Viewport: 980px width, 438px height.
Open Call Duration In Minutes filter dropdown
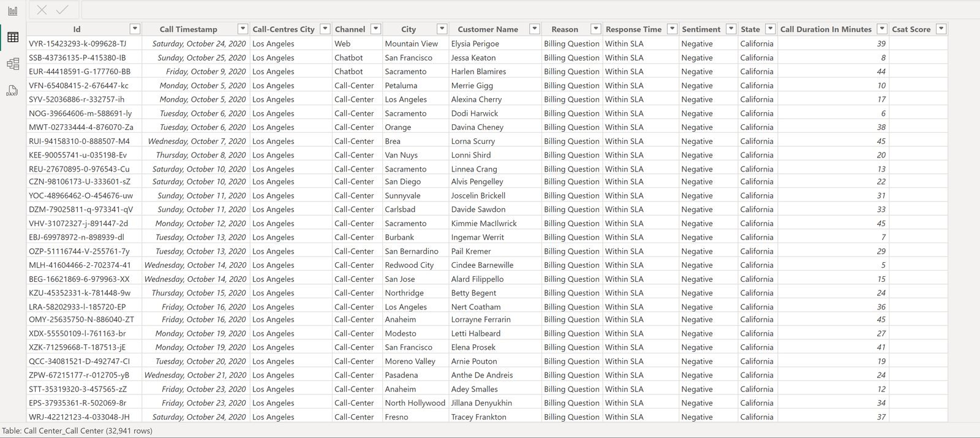coord(881,29)
